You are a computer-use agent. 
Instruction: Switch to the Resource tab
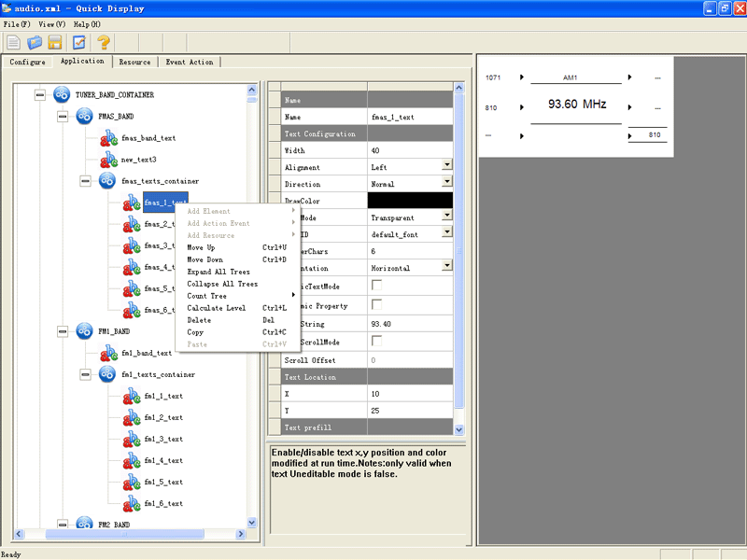(134, 63)
